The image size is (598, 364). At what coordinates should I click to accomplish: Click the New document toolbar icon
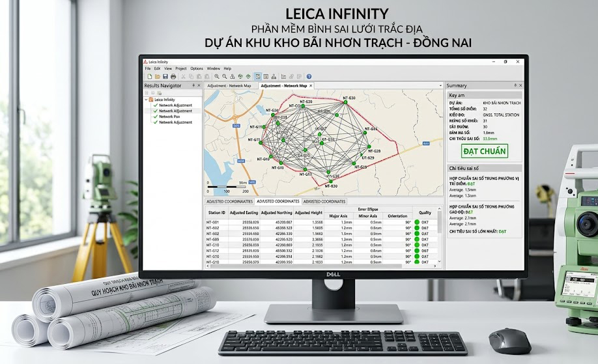150,77
